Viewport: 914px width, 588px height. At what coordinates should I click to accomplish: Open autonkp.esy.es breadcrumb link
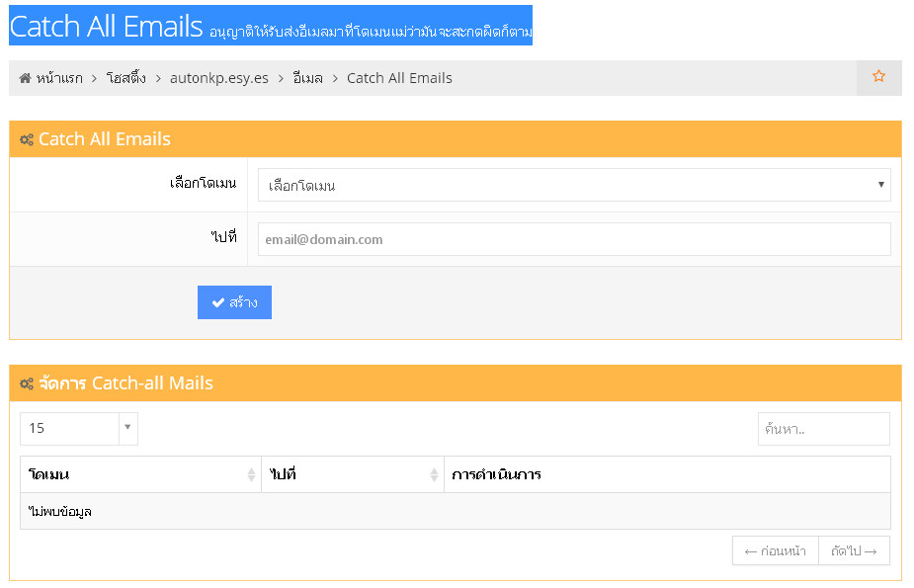pos(218,78)
